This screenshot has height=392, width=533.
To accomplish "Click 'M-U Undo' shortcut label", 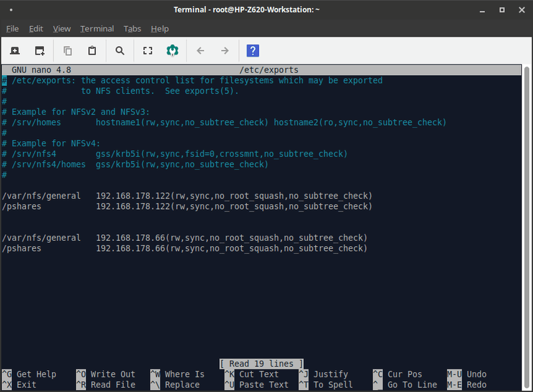I will point(467,374).
